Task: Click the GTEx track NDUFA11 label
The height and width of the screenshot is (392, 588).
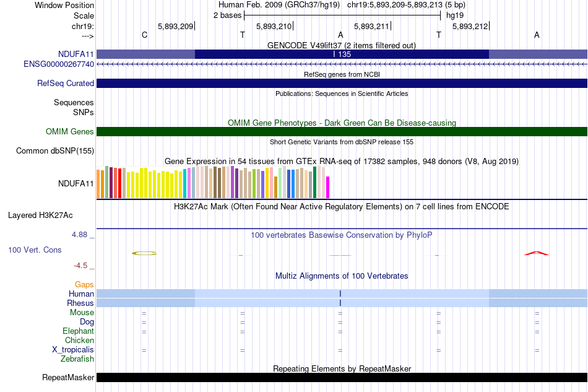Action: click(x=76, y=183)
